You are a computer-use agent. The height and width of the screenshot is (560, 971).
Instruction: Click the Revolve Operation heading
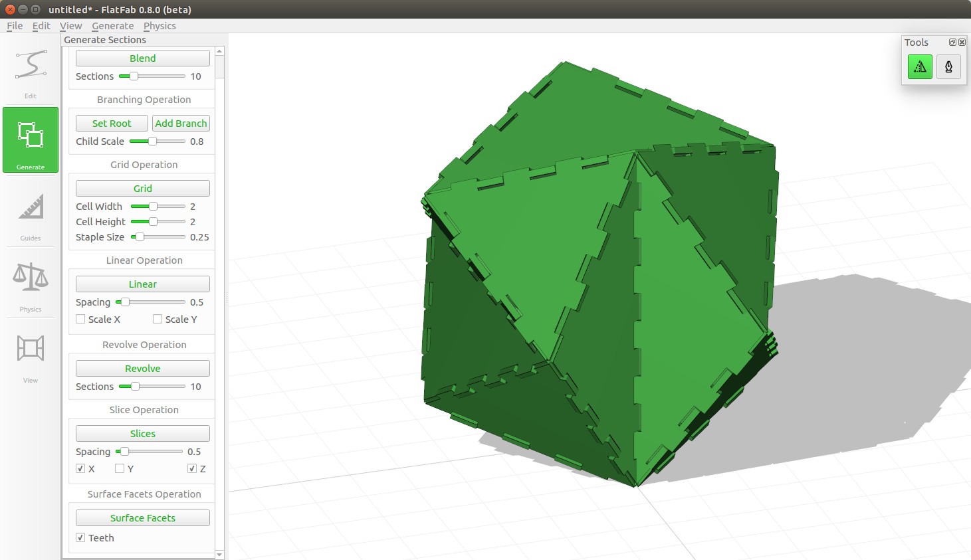[144, 345]
